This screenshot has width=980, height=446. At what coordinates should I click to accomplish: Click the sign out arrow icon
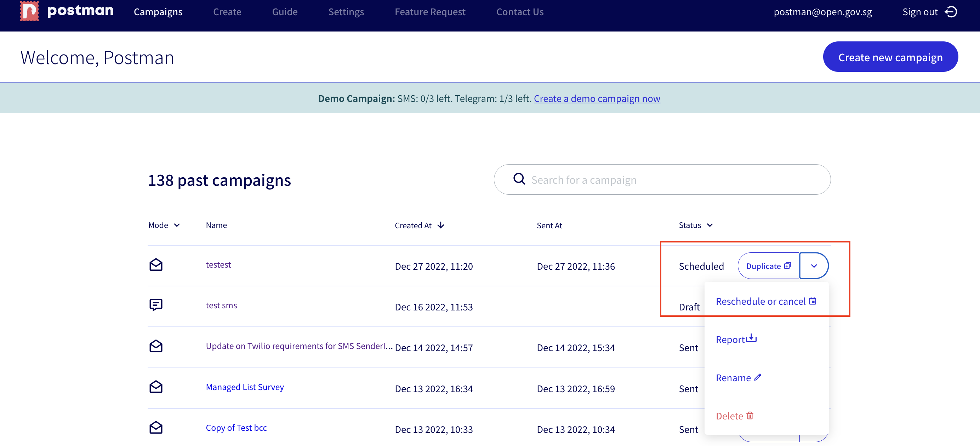tap(951, 12)
